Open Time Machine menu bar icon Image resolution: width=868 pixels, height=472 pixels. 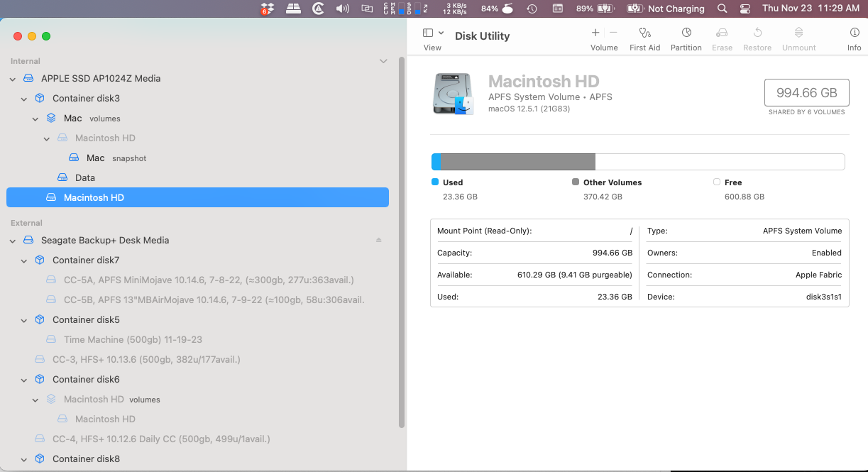(532, 9)
